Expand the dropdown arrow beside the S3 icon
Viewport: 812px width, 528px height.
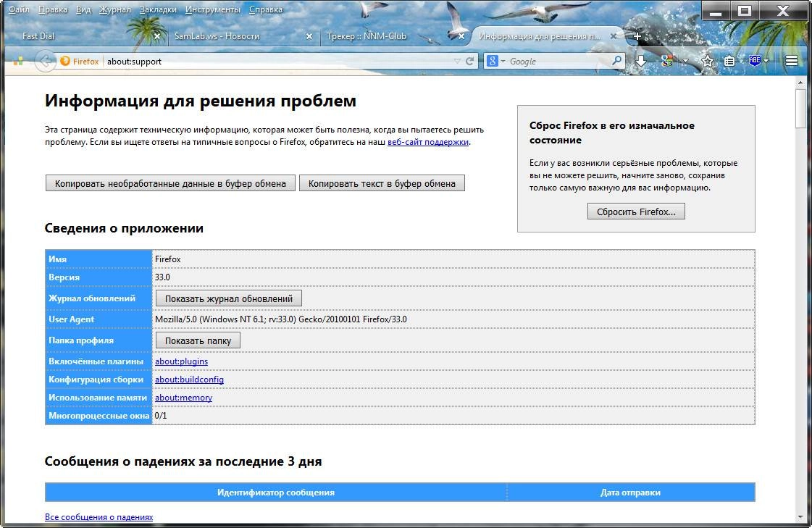pyautogui.click(x=685, y=61)
